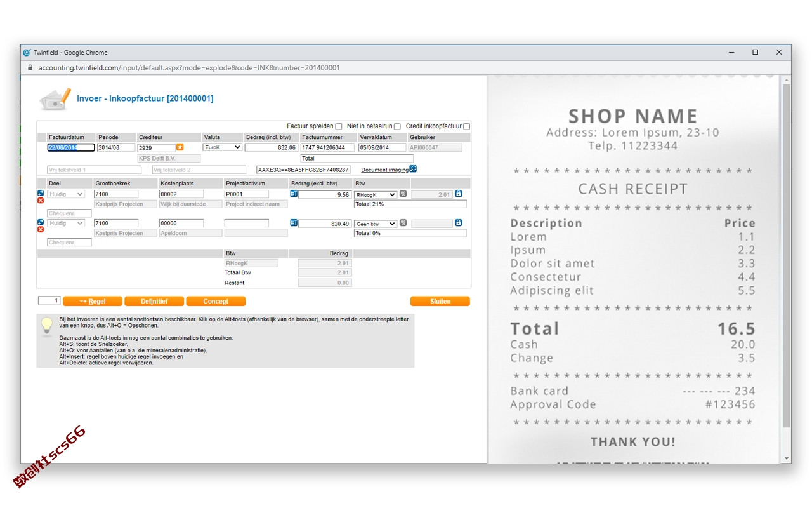
Task: Click the orange star icon next to Crediteur
Action: pos(180,147)
